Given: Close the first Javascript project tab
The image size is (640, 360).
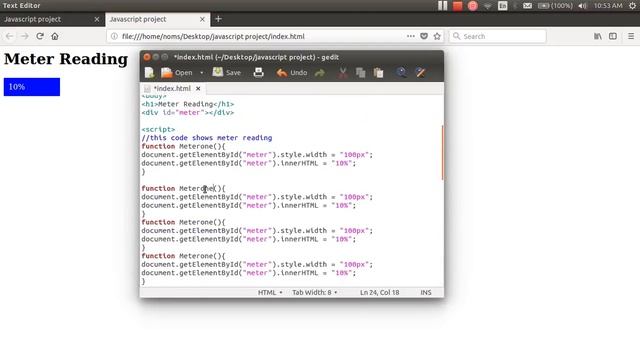Looking at the screenshot, I should pyautogui.click(x=97, y=19).
